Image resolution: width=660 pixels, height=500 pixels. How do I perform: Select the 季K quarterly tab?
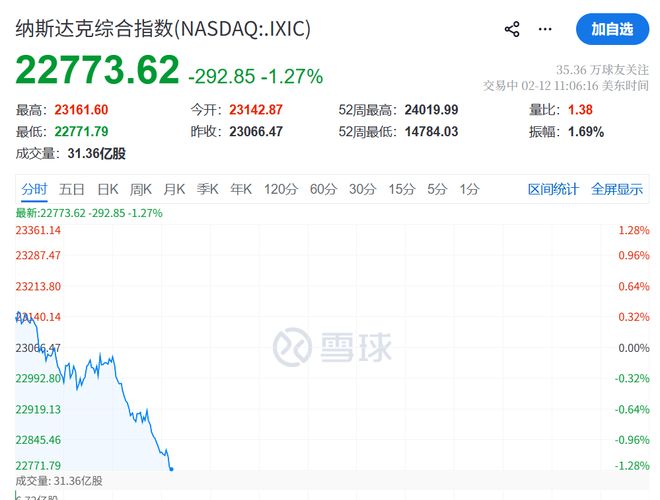[207, 189]
